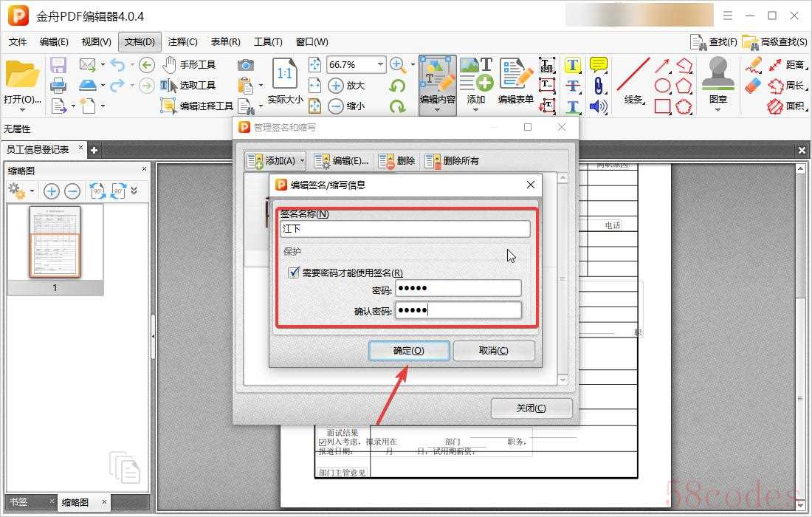This screenshot has width=812, height=517.
Task: Toggle the 需要密码才能使用签名 checkbox
Action: click(x=294, y=273)
